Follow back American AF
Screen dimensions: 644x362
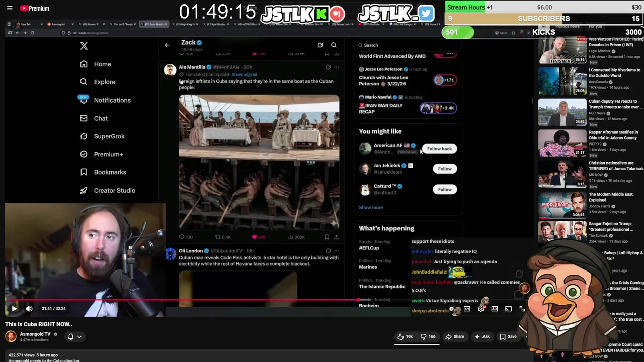coord(439,149)
